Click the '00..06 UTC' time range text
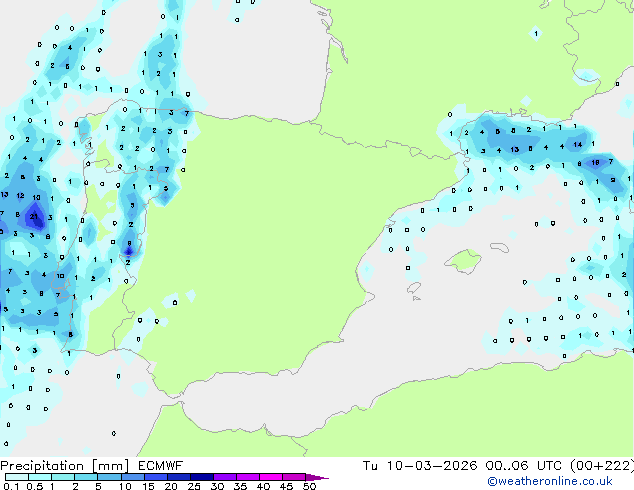Screen dimensions: 634x490 (x=524, y=466)
